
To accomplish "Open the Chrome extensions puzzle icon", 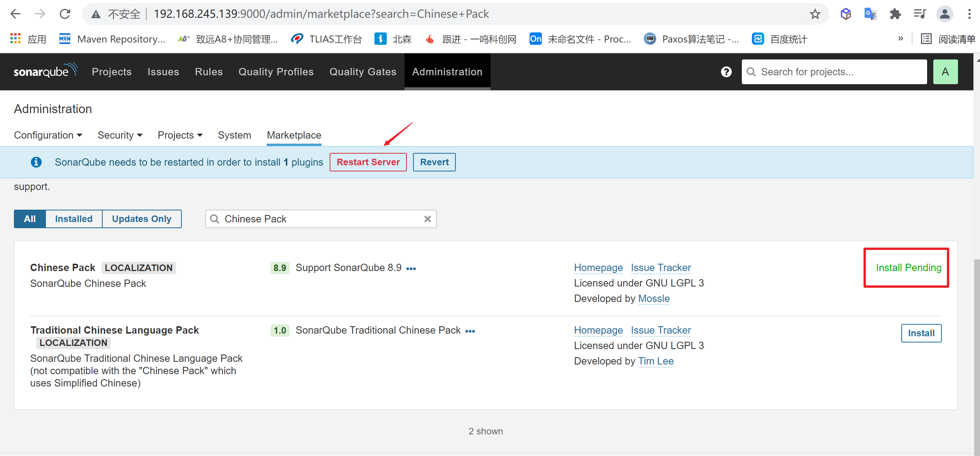I will point(895,14).
